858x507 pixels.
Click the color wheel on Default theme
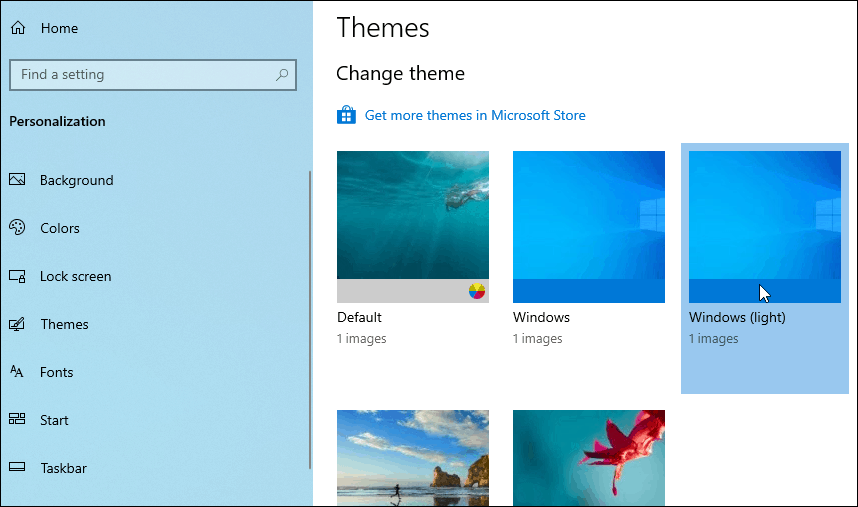(x=477, y=291)
